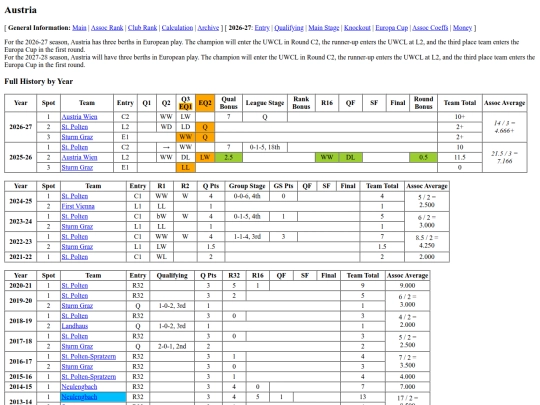
Task: Open Sturm Graz link in 2017-18 row
Action: (x=77, y=346)
